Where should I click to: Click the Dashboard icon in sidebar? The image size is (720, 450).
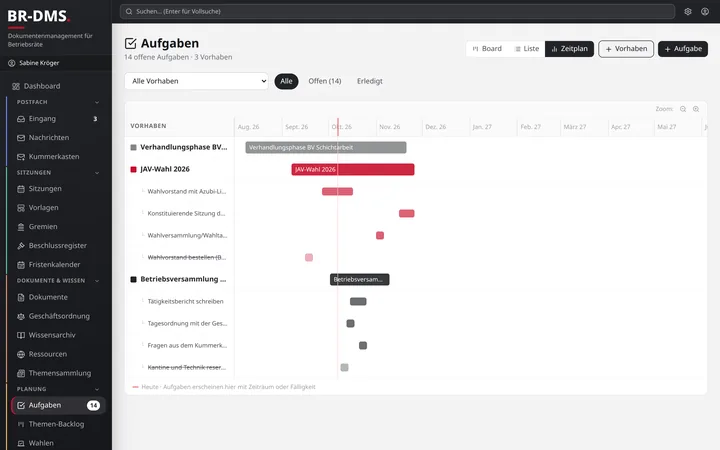16,86
